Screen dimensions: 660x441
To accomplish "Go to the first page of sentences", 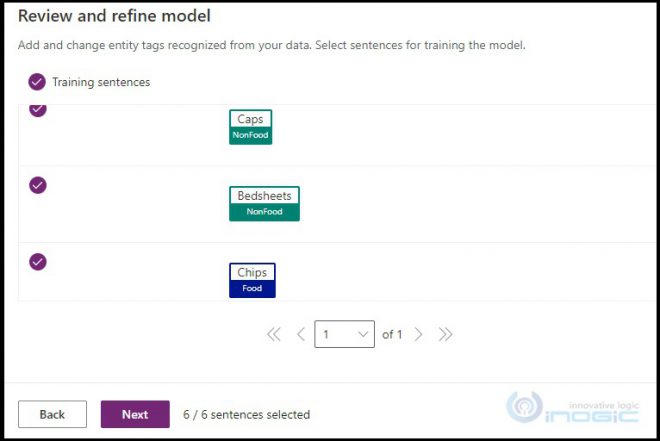I will pos(274,334).
